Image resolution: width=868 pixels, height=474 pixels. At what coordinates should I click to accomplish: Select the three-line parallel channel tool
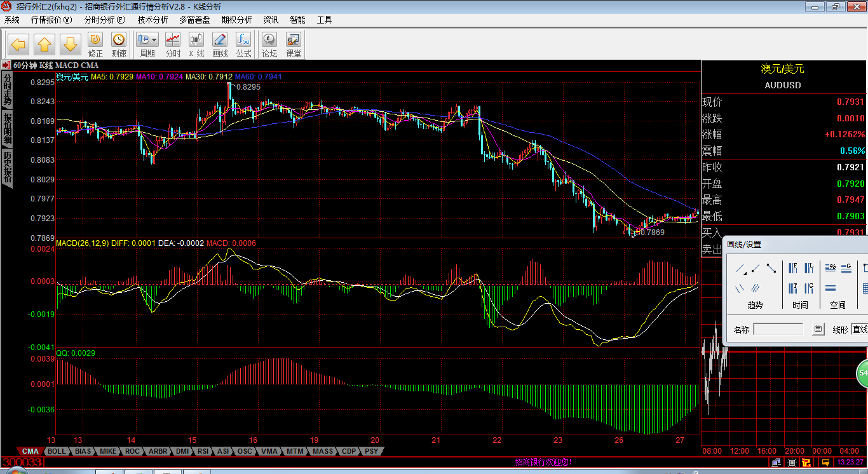[x=755, y=288]
